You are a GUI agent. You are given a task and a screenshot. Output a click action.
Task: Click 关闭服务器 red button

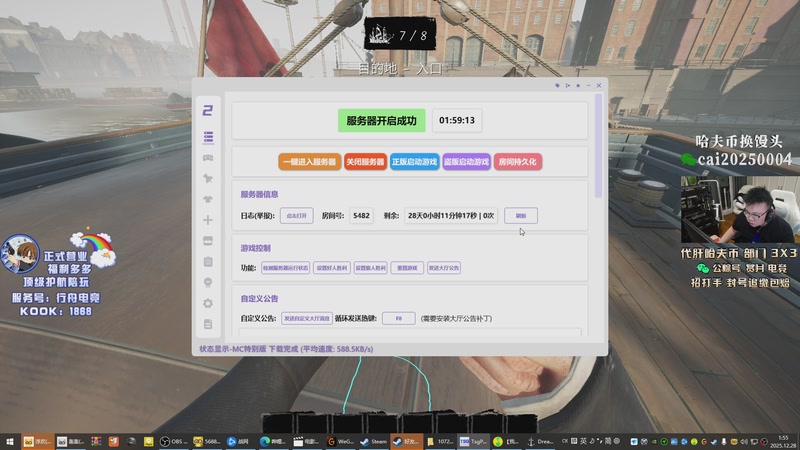365,162
